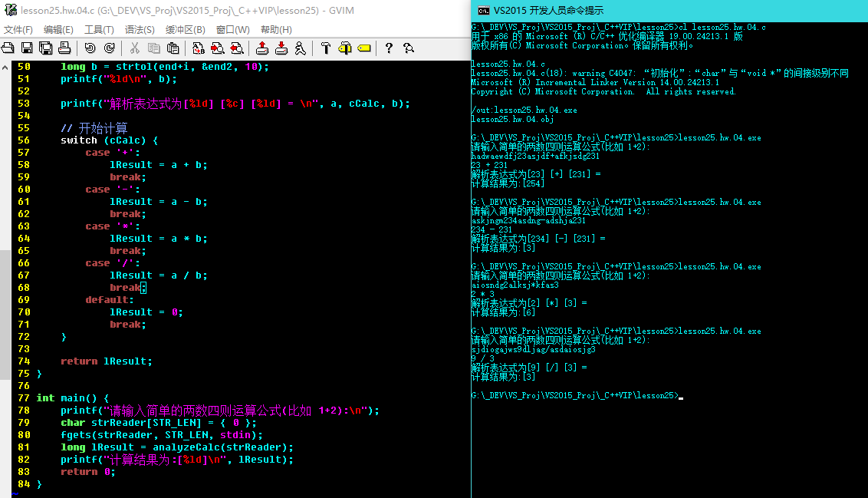Paste from clipboard using toolbar
This screenshot has height=498, width=868.
tap(173, 48)
